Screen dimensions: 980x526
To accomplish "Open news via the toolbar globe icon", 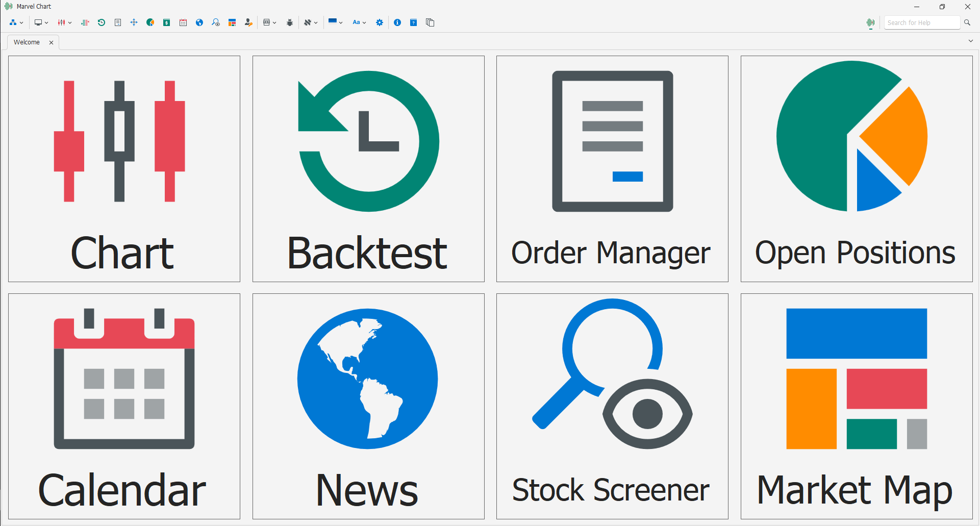I will click(199, 22).
